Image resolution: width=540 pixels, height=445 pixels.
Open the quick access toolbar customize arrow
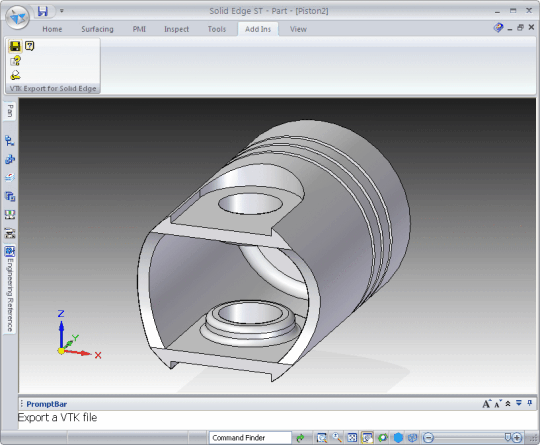tap(62, 11)
